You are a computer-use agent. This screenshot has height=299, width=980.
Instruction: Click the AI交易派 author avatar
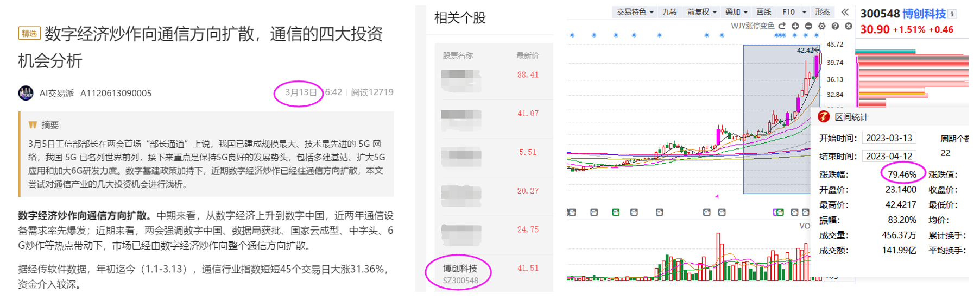pos(26,93)
